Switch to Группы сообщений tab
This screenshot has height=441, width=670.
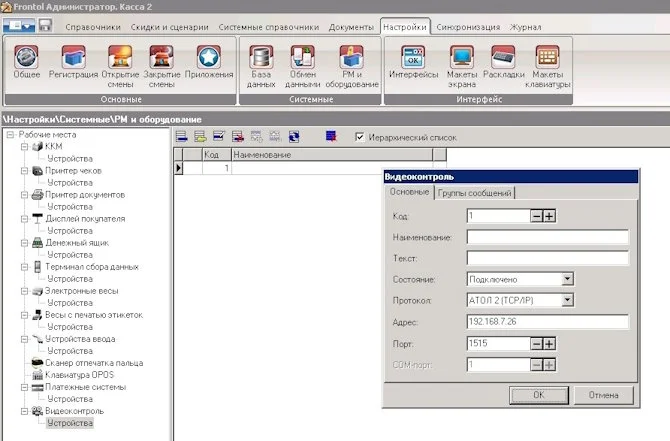475,193
